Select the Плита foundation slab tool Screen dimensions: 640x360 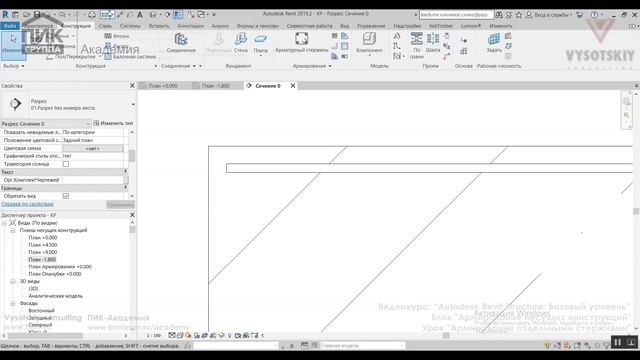point(260,43)
